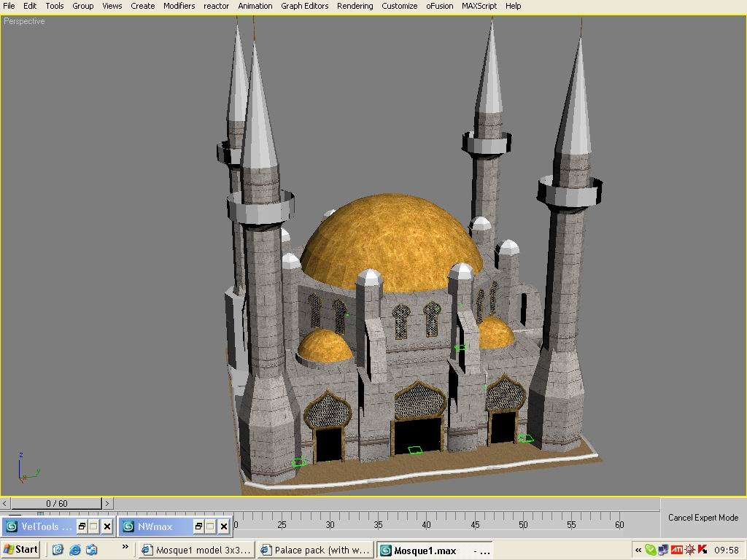The width and height of the screenshot is (747, 560).
Task: Restore the VelTools minimized window
Action: coord(82,526)
